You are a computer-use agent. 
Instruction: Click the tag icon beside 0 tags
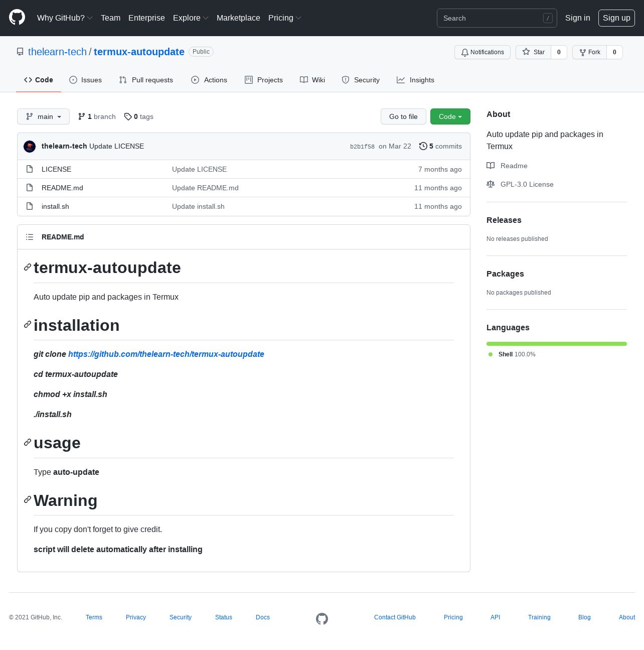[x=128, y=116]
